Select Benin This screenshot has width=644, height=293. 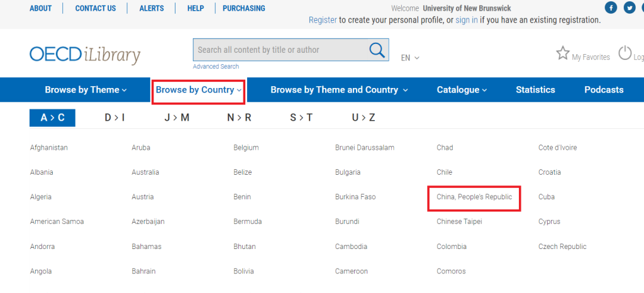242,197
